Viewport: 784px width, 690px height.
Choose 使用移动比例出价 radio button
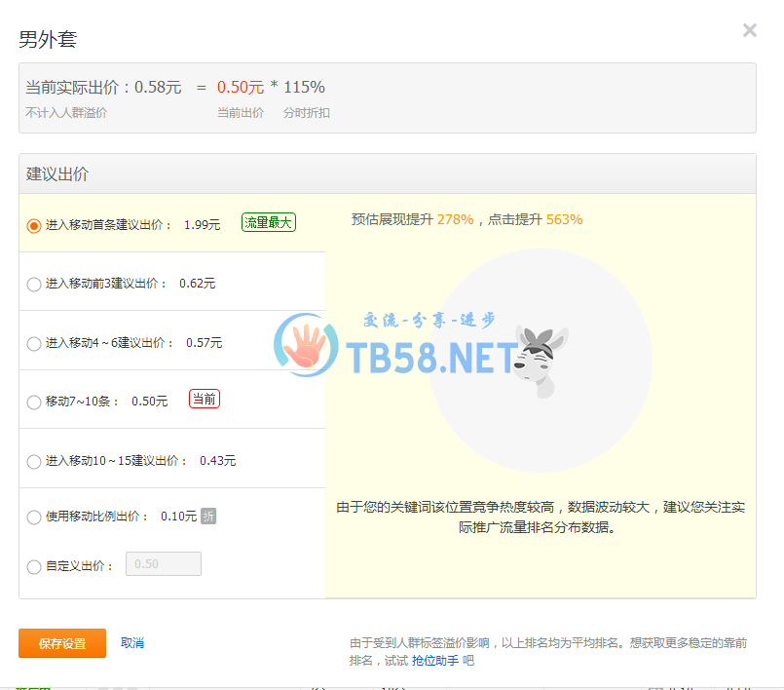34,517
